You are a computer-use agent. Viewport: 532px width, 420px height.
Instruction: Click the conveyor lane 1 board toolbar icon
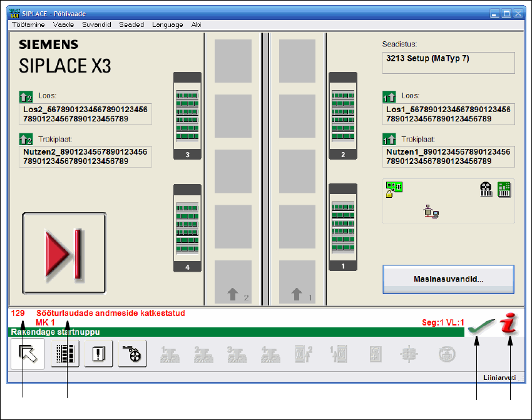tap(338, 354)
